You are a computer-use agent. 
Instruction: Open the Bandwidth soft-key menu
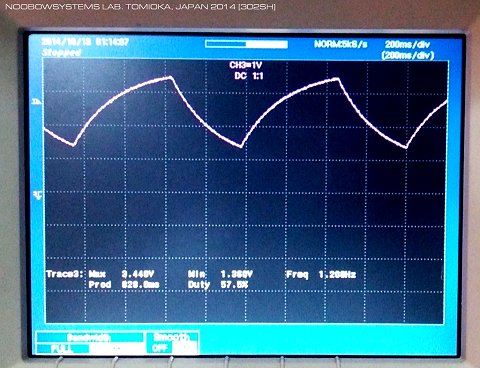point(90,337)
